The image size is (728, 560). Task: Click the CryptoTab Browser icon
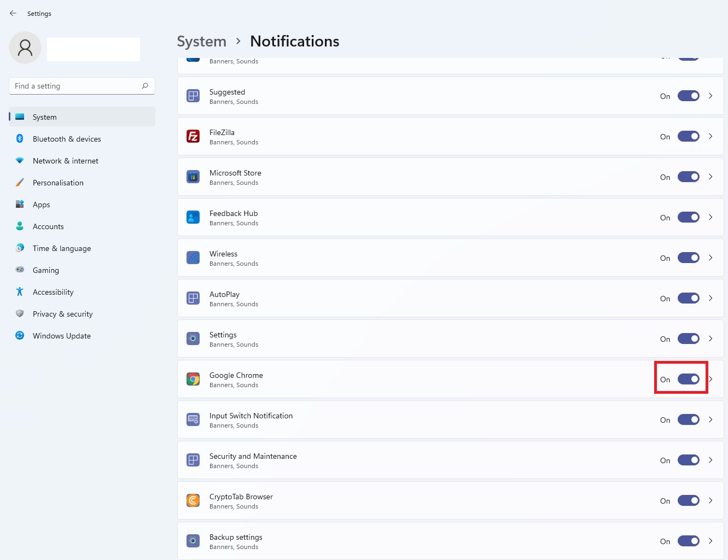[x=193, y=500]
